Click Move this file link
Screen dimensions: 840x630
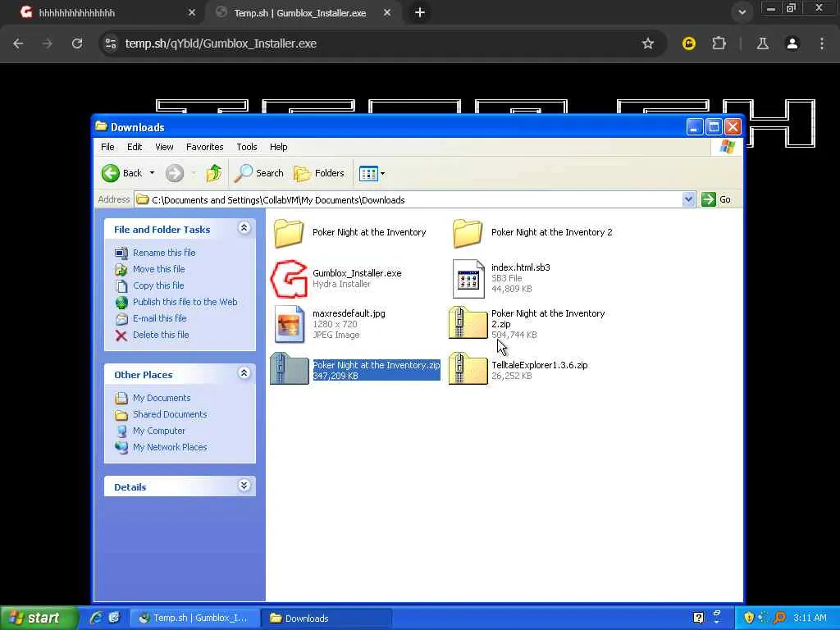click(x=159, y=269)
